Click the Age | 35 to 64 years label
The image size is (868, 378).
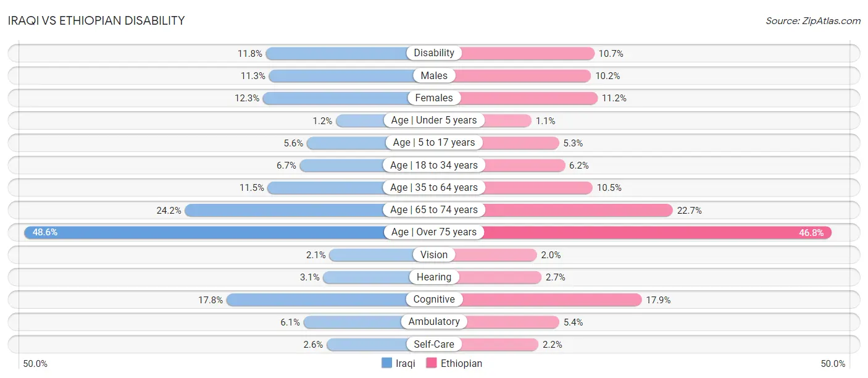[434, 188]
